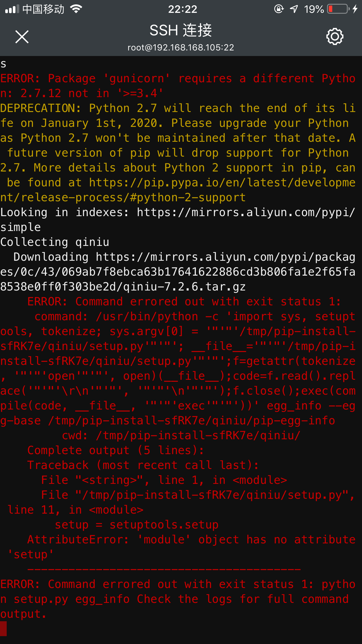The width and height of the screenshot is (362, 644).
Task: Tap the 'Collecting qiniu' output line
Action: click(55, 242)
